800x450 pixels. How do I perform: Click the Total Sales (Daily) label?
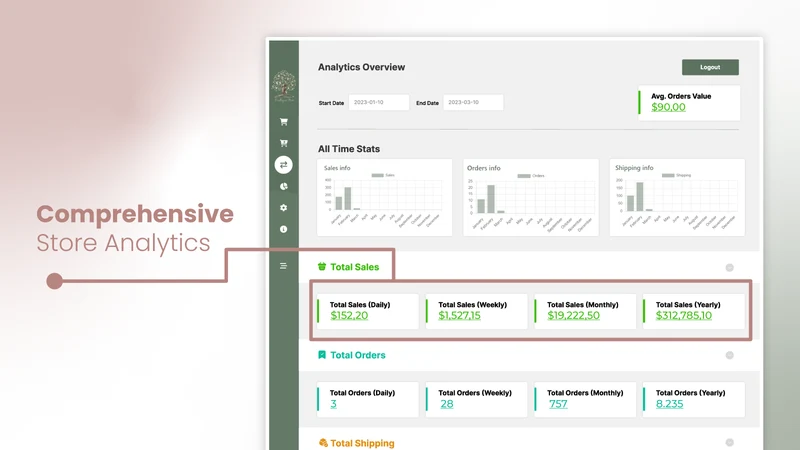360,305
